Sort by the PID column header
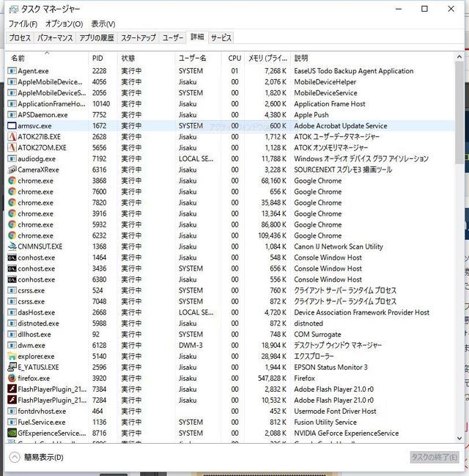469x476 pixels. (103, 58)
